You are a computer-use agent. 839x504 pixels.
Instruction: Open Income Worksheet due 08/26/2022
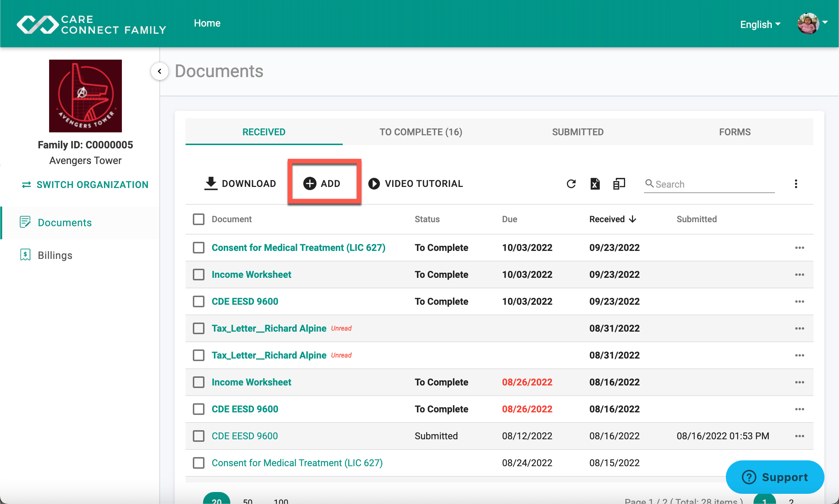pos(251,382)
